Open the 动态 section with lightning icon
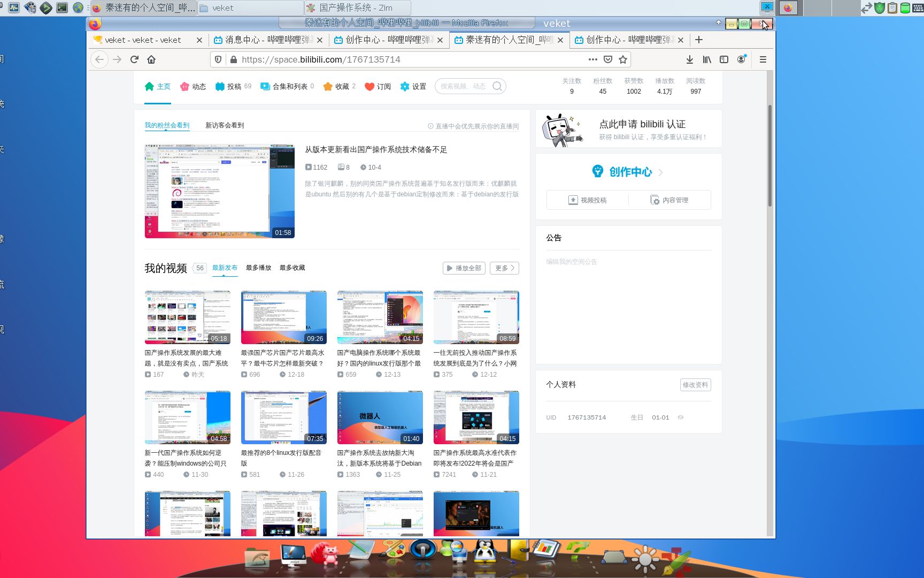 click(184, 86)
